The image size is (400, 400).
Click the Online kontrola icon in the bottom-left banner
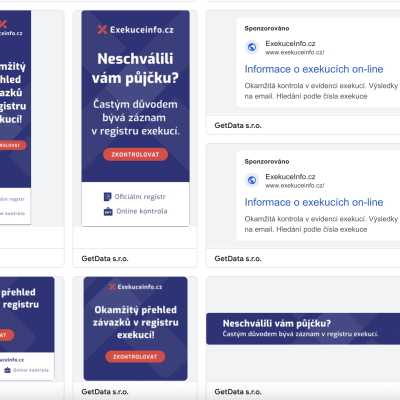7,370
